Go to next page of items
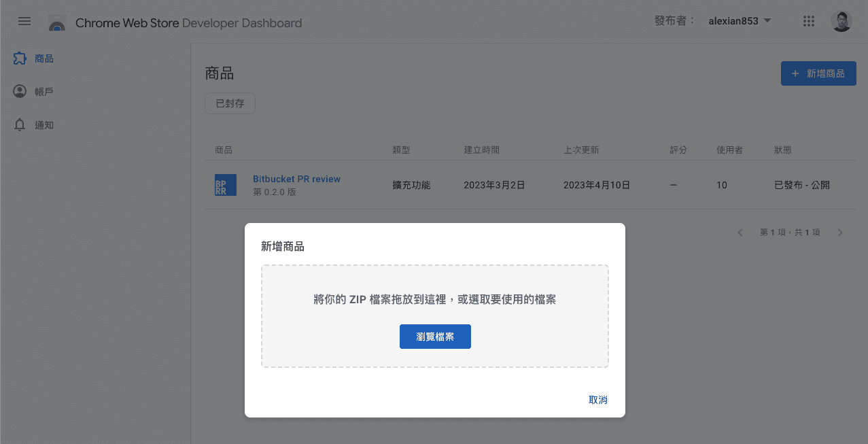 click(x=840, y=233)
